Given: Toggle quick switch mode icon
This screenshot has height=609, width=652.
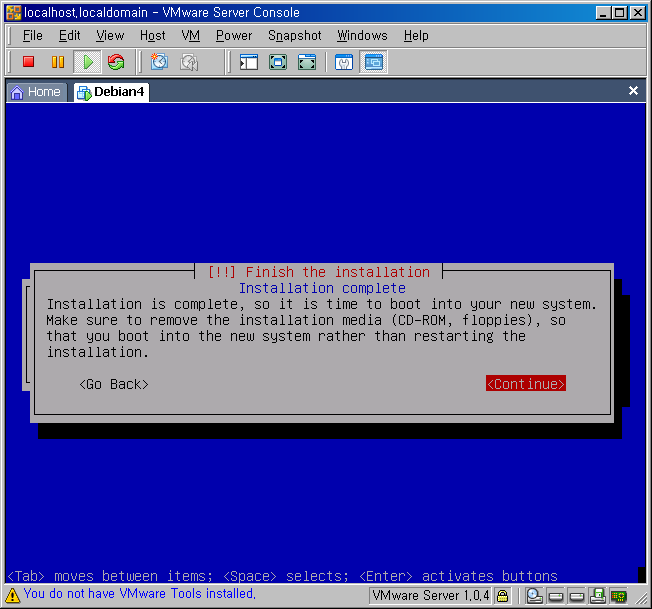Looking at the screenshot, I should point(307,62).
